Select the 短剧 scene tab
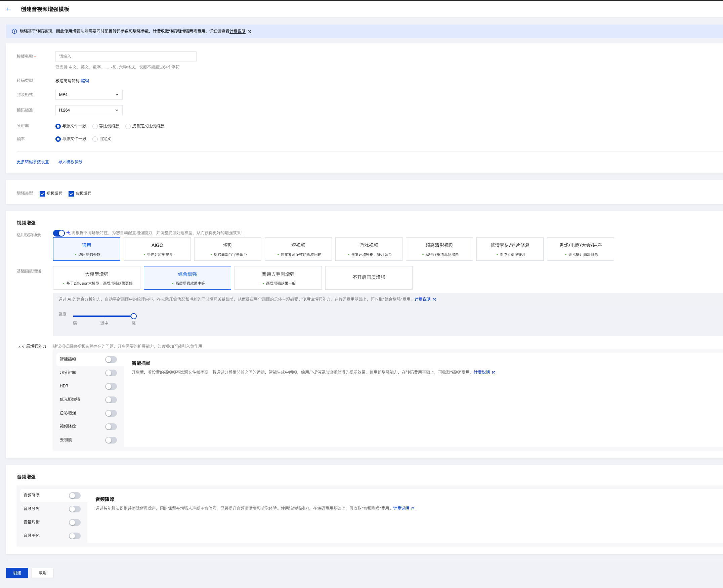This screenshot has width=723, height=588. pyautogui.click(x=227, y=249)
